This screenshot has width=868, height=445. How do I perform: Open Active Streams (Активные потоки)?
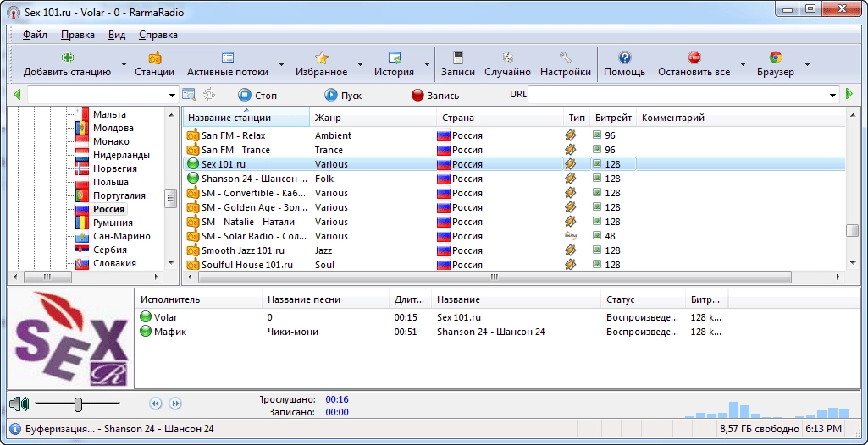(x=228, y=64)
